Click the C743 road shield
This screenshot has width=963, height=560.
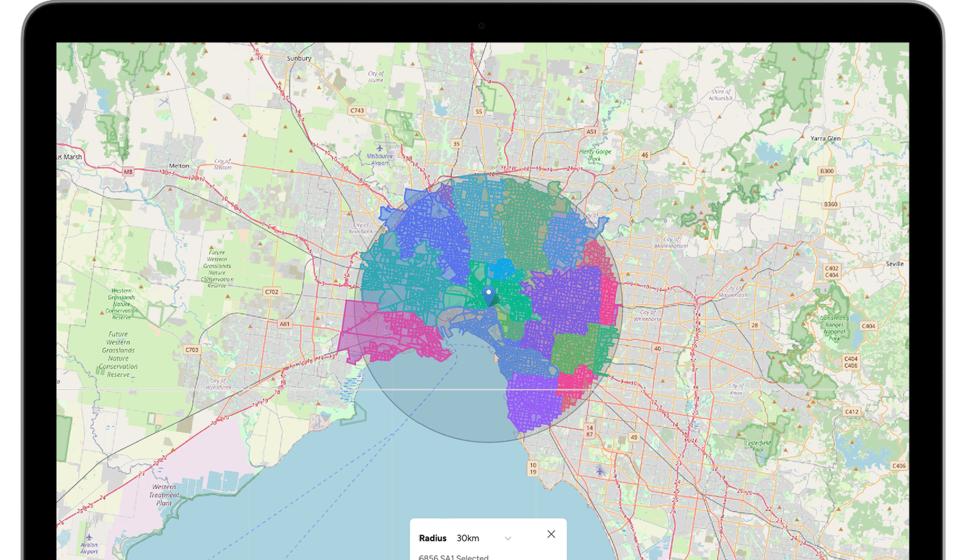357,110
